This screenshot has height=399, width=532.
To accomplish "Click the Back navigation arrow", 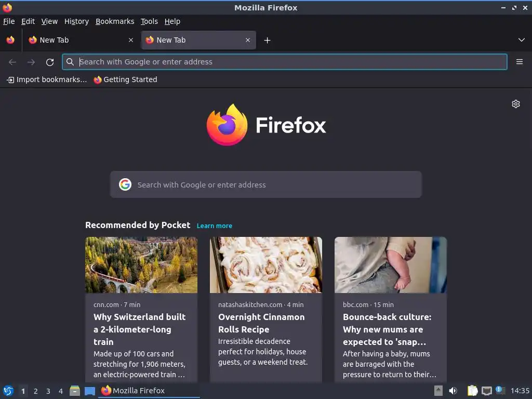I will pyautogui.click(x=12, y=62).
